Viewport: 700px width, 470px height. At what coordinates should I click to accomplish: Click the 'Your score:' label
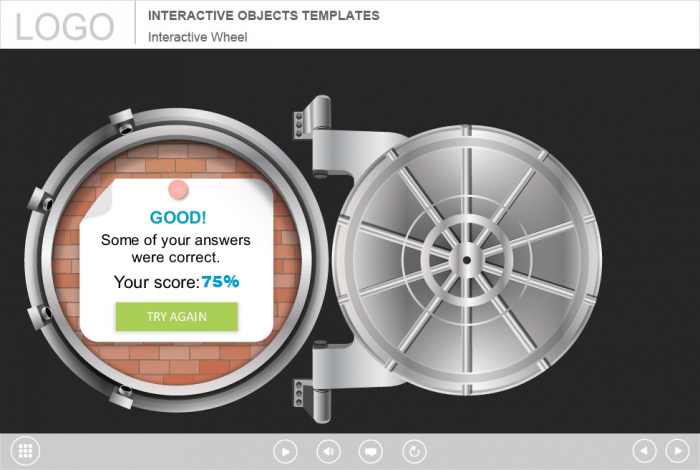156,282
